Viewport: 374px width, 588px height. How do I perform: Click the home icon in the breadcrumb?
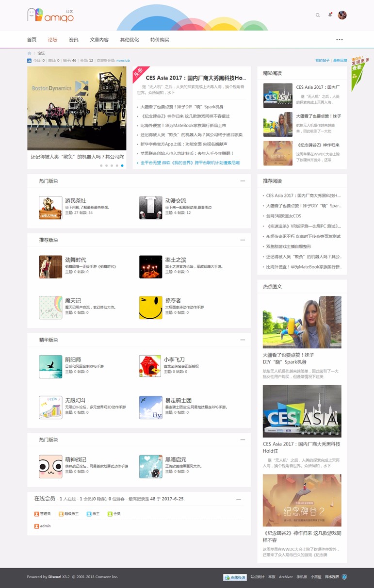(x=30, y=53)
